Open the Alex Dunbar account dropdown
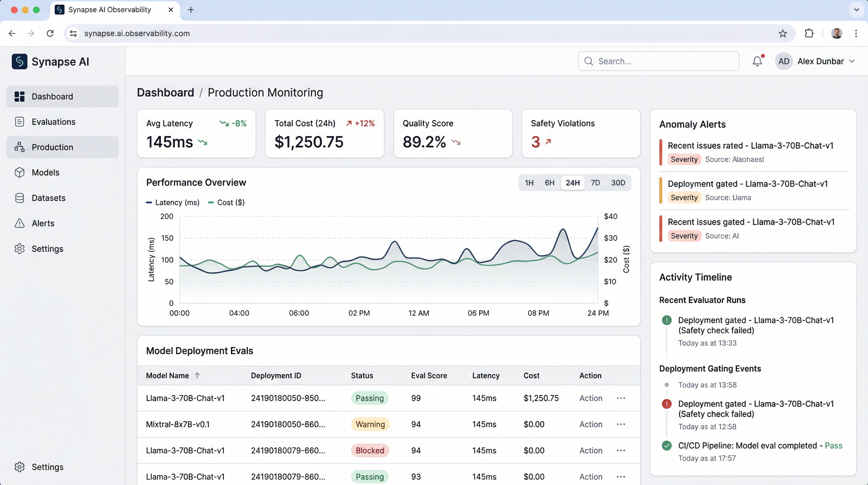868x485 pixels. point(825,61)
